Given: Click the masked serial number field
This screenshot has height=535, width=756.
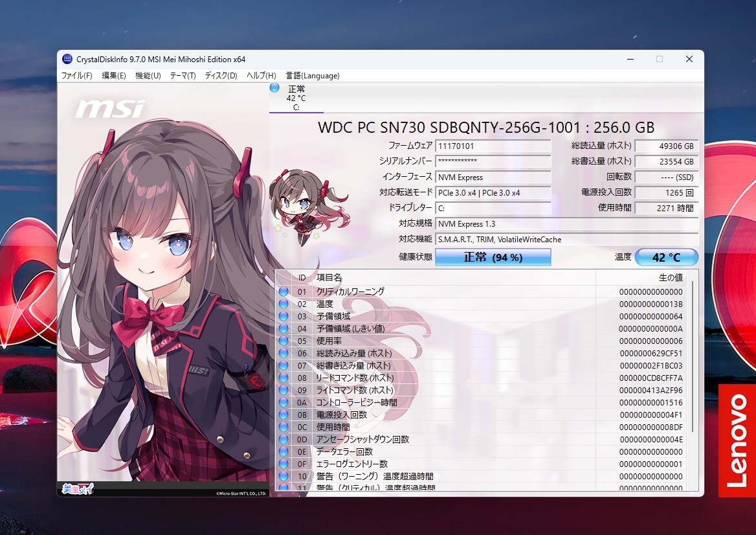Looking at the screenshot, I should [x=493, y=161].
